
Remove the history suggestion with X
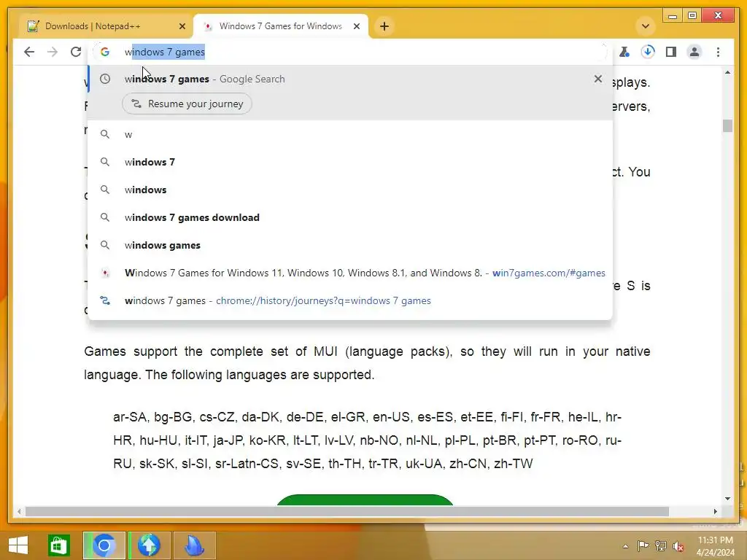click(598, 79)
